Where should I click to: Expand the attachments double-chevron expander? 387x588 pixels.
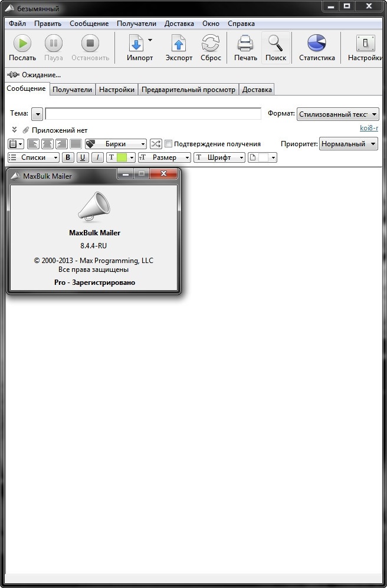click(x=15, y=130)
